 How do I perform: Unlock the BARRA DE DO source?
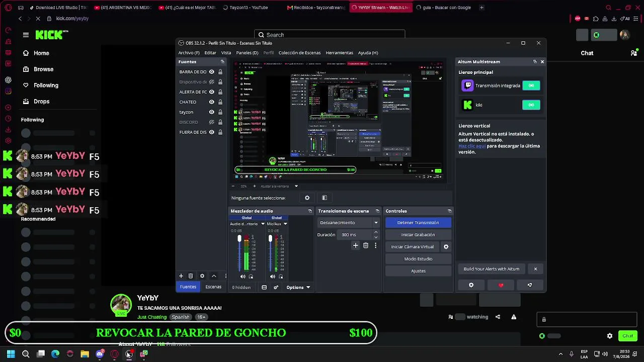click(x=220, y=72)
